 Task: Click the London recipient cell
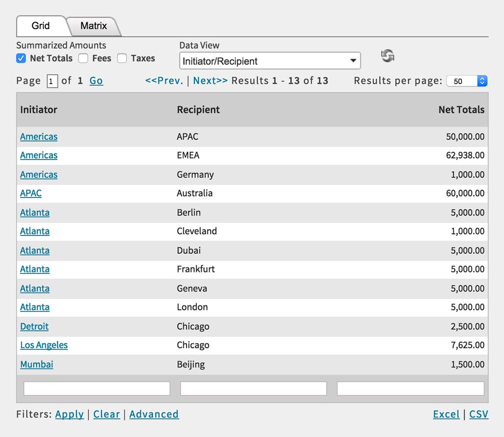coord(192,307)
